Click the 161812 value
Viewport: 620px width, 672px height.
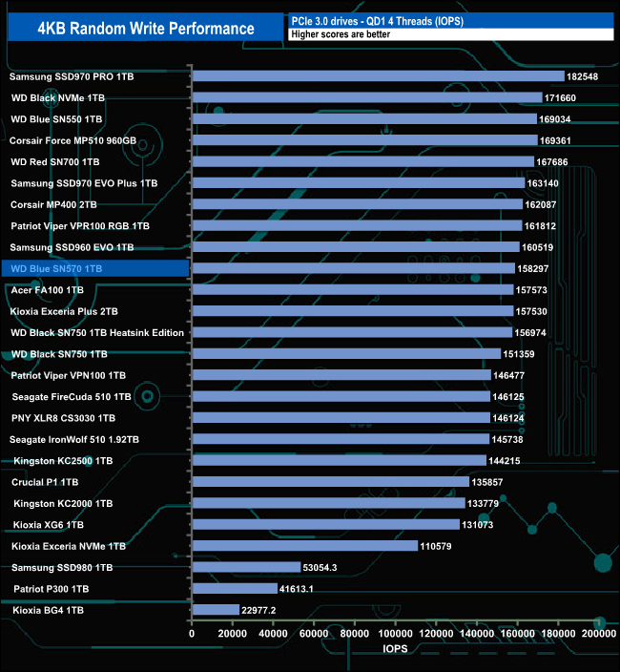(540, 226)
